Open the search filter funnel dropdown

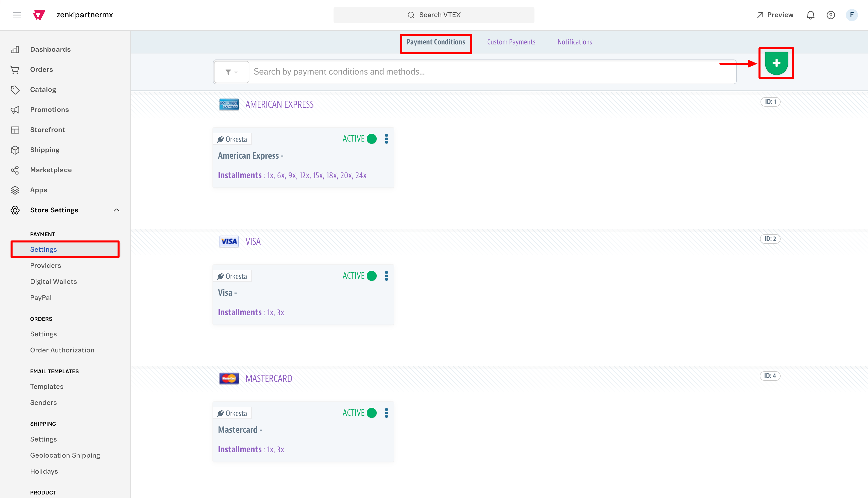[231, 72]
